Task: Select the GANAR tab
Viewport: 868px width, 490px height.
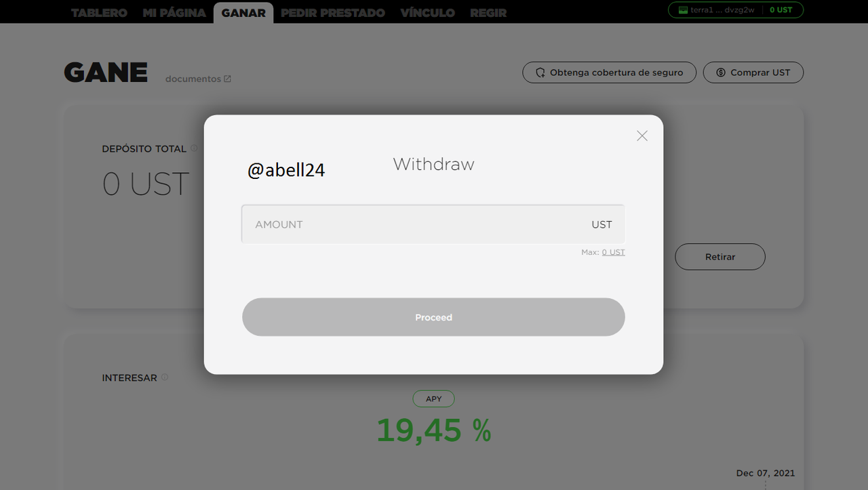Action: [243, 13]
